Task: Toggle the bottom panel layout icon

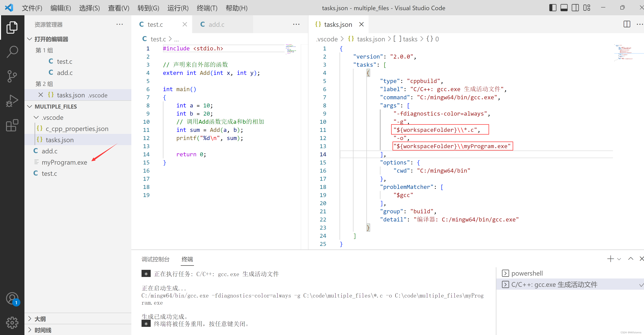Action: tap(564, 8)
